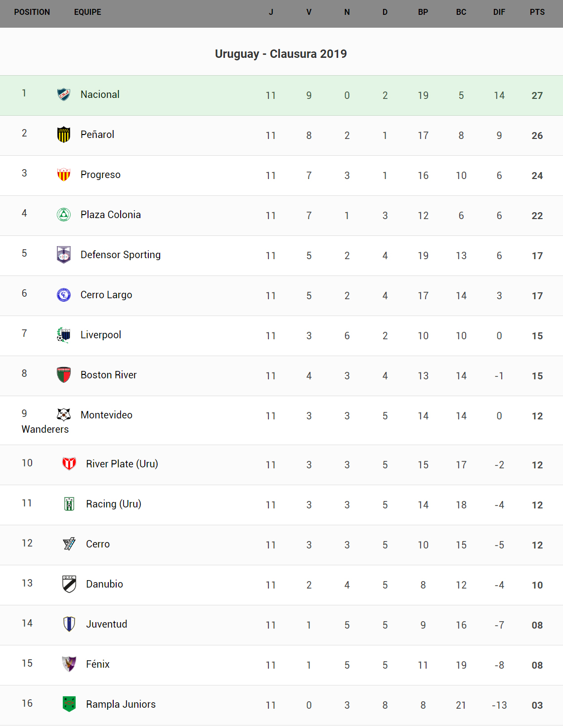Click the POSITION column header
Image resolution: width=563 pixels, height=728 pixels.
coord(32,12)
